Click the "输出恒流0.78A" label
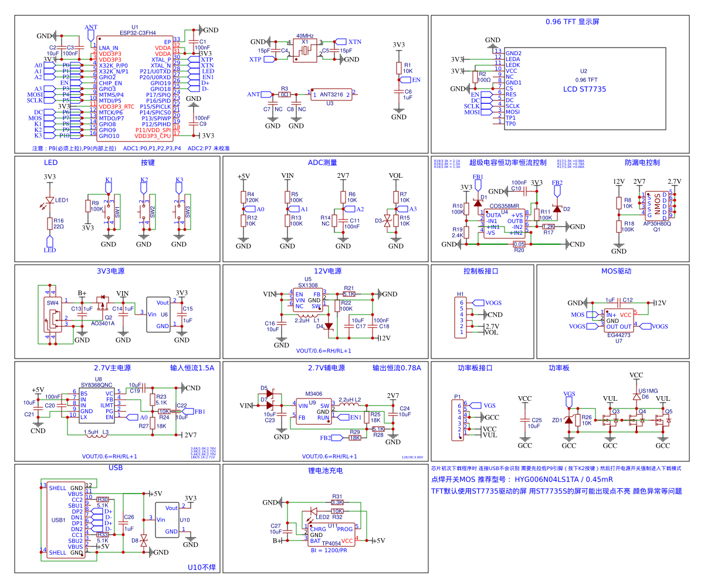The image size is (704, 588). [x=397, y=368]
